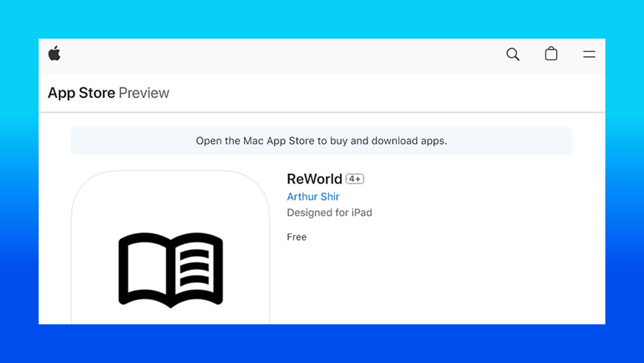Click the ReWorld app title

click(x=314, y=179)
